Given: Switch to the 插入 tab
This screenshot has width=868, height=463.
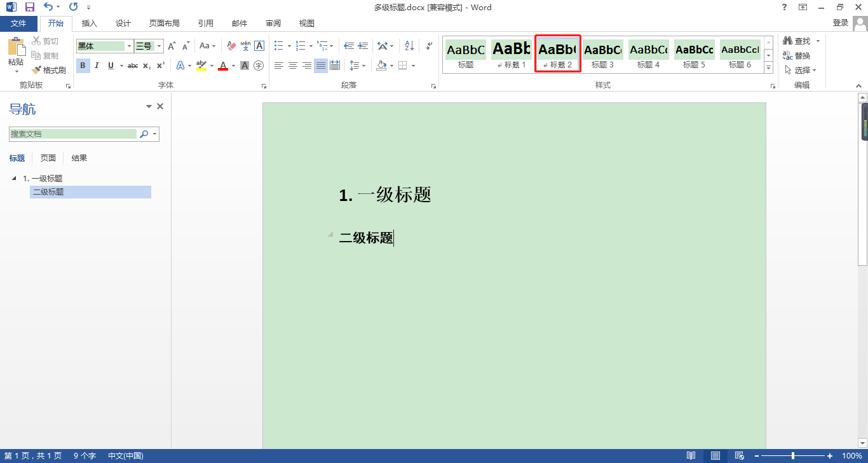Looking at the screenshot, I should (x=90, y=24).
